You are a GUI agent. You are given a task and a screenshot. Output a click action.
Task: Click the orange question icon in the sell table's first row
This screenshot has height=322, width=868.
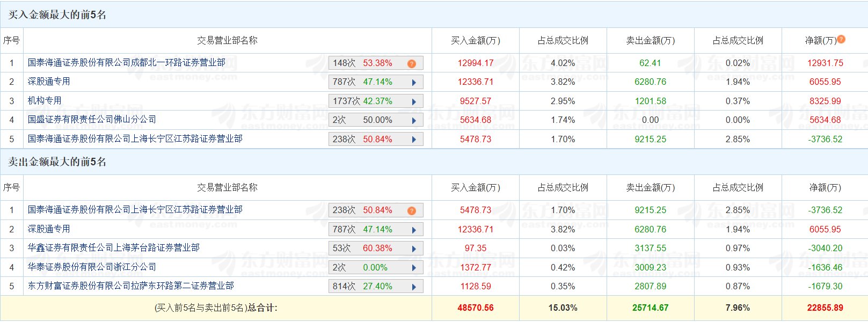tap(411, 210)
